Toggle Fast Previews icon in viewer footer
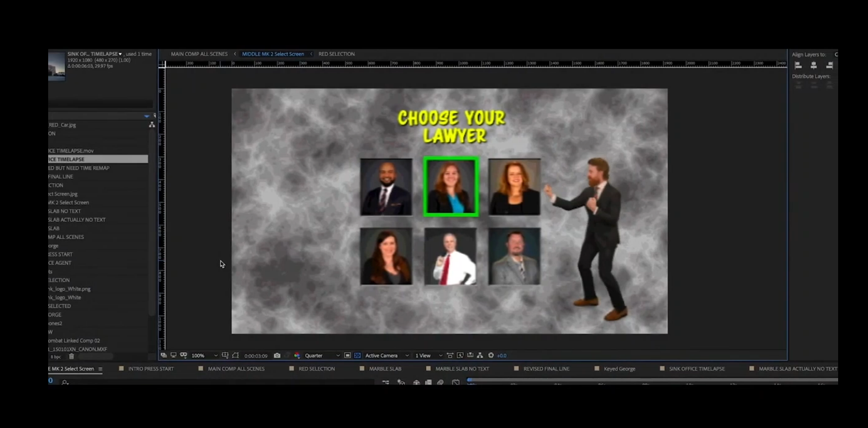This screenshot has height=428, width=868. pyautogui.click(x=460, y=355)
